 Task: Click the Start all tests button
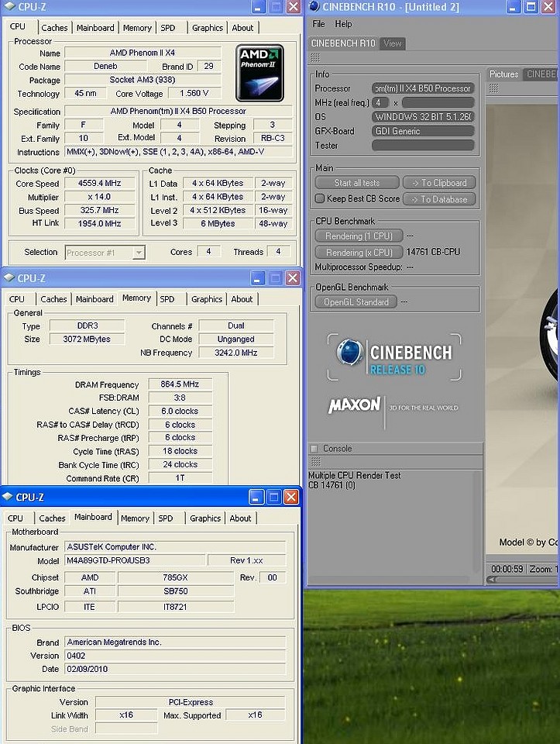(x=356, y=183)
